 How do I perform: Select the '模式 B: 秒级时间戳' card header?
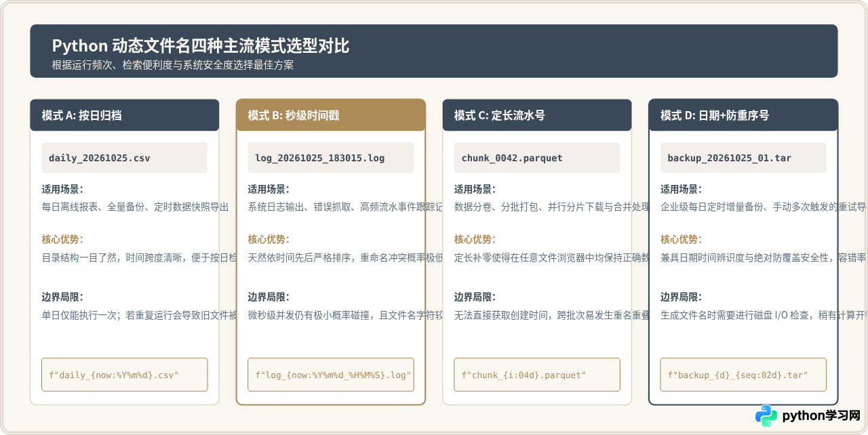click(x=331, y=115)
